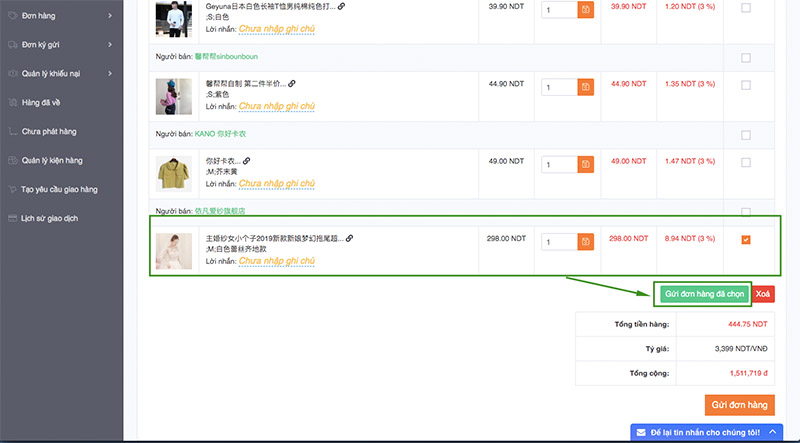Check the seller KANO 你好卡衣 checkbox

click(x=746, y=135)
